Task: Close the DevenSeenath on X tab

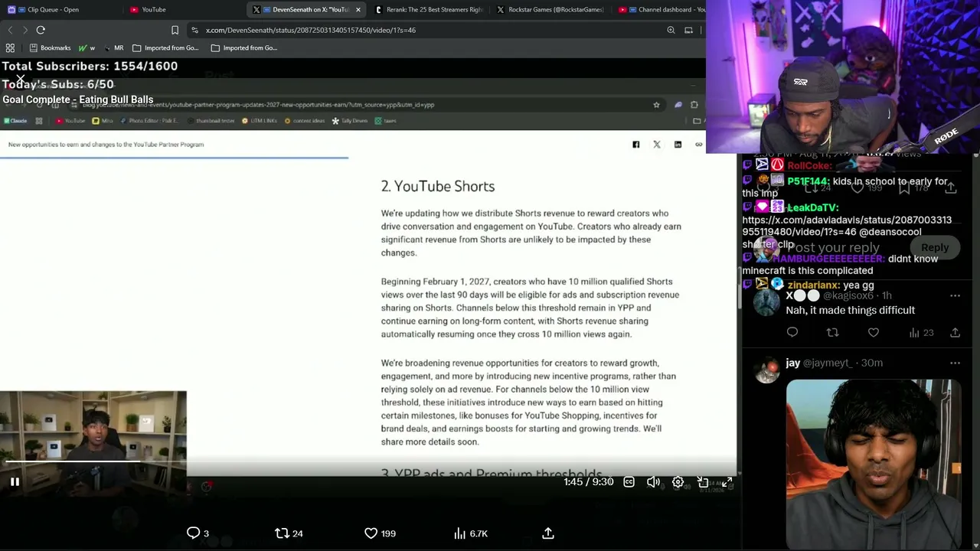Action: pos(358,9)
